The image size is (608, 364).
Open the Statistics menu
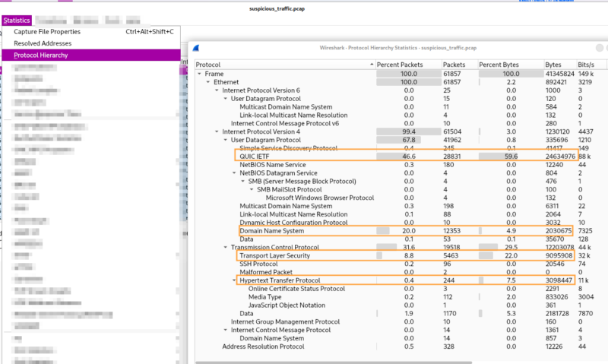click(17, 21)
